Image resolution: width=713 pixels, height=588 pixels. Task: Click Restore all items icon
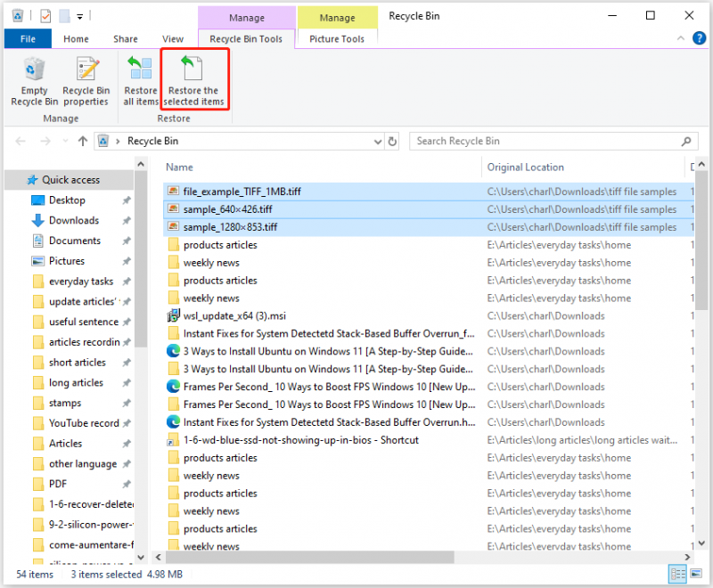[141, 69]
